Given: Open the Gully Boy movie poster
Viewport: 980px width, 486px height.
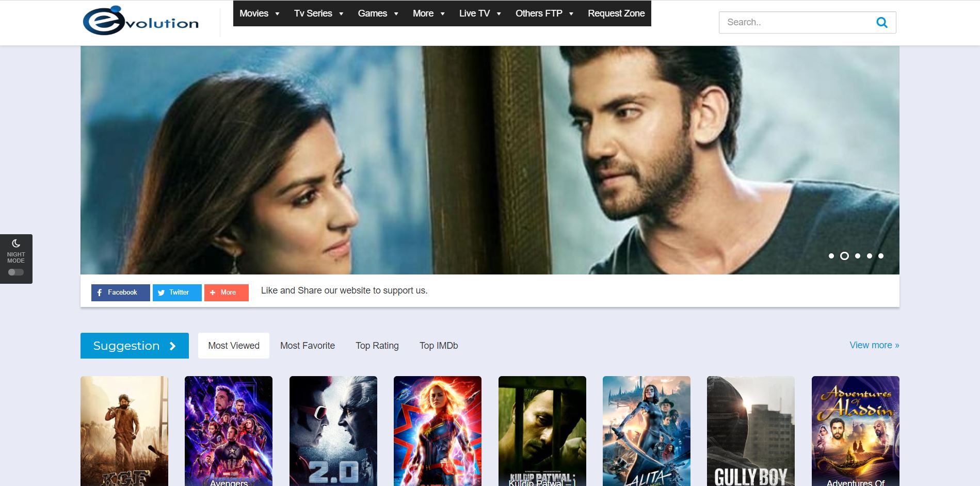Looking at the screenshot, I should tap(750, 431).
